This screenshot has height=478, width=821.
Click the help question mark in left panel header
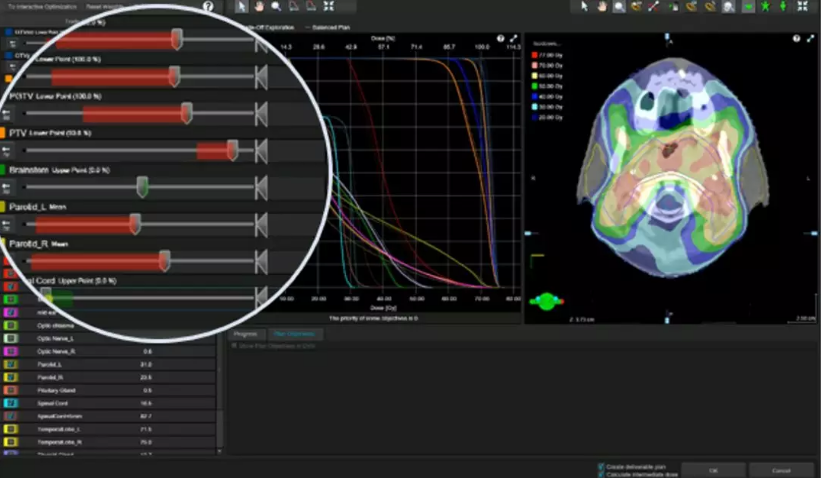(208, 6)
